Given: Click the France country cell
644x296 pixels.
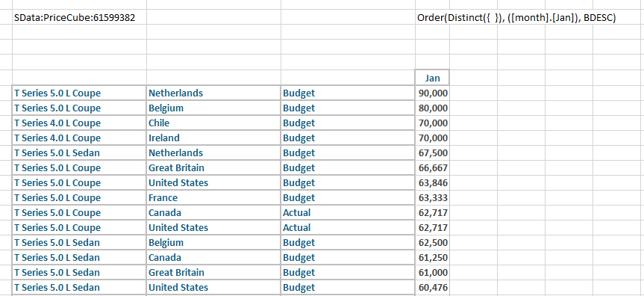Looking at the screenshot, I should [x=213, y=197].
